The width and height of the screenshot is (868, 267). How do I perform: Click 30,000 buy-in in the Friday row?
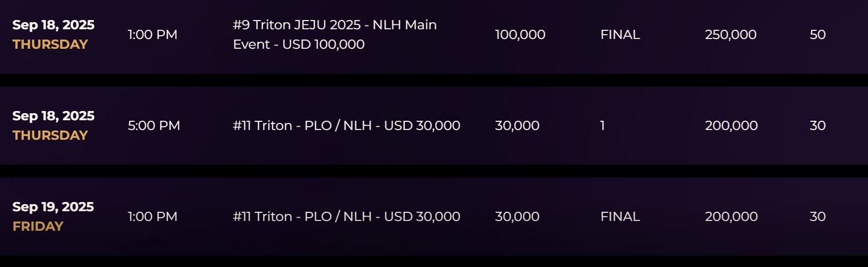(x=517, y=217)
